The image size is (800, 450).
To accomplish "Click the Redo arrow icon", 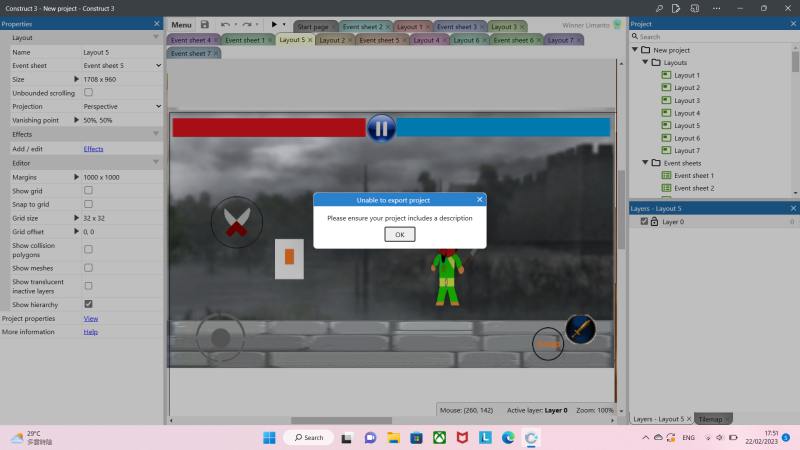I will (247, 24).
